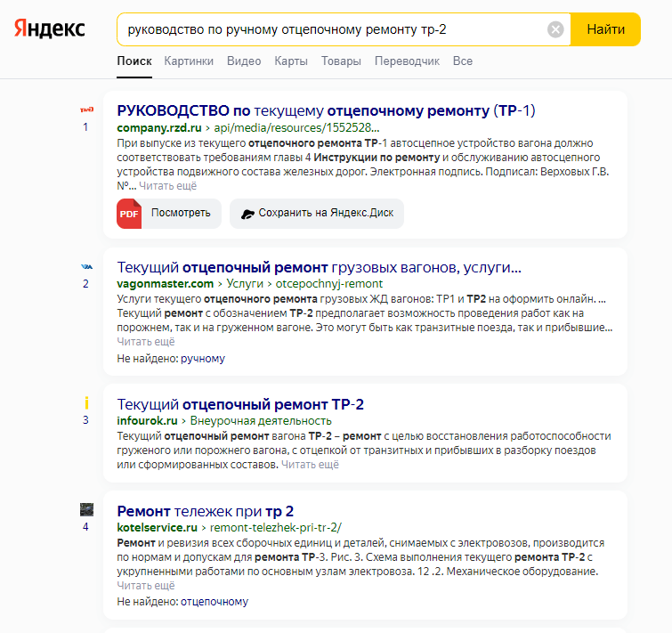Open 'Ремонт тележек при тр 2' link
Image resolution: width=672 pixels, height=633 pixels.
[x=206, y=511]
